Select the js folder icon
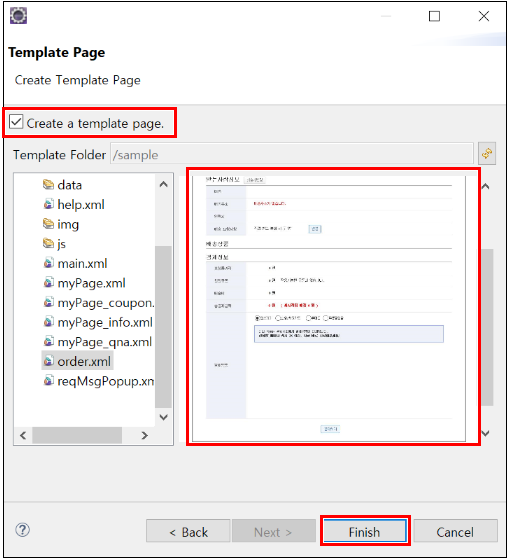This screenshot has height=558, width=507. [48, 243]
